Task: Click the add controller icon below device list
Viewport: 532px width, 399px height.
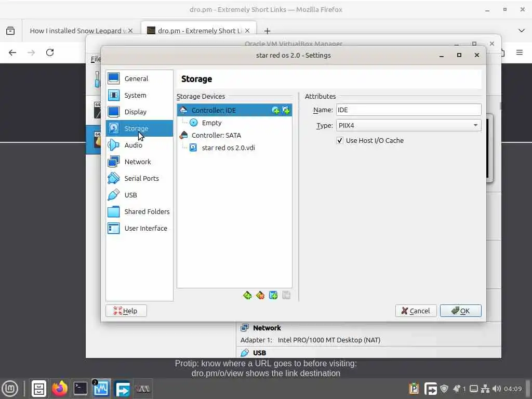Action: click(247, 295)
